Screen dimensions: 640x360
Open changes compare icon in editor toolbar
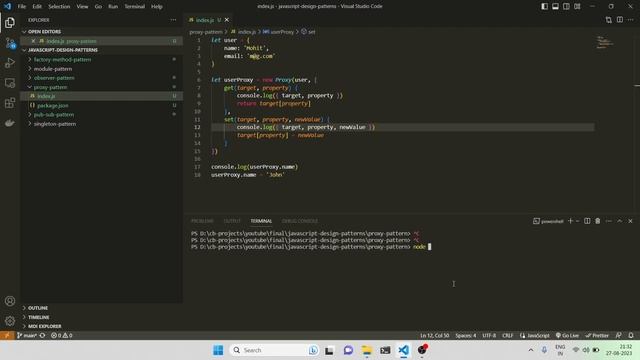coord(609,20)
